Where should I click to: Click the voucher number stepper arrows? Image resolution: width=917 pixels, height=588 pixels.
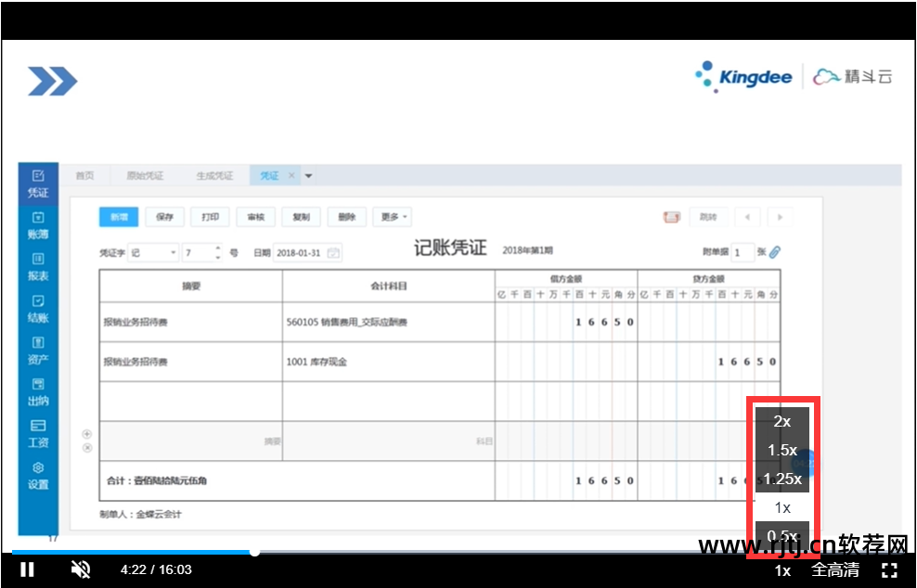tap(217, 252)
